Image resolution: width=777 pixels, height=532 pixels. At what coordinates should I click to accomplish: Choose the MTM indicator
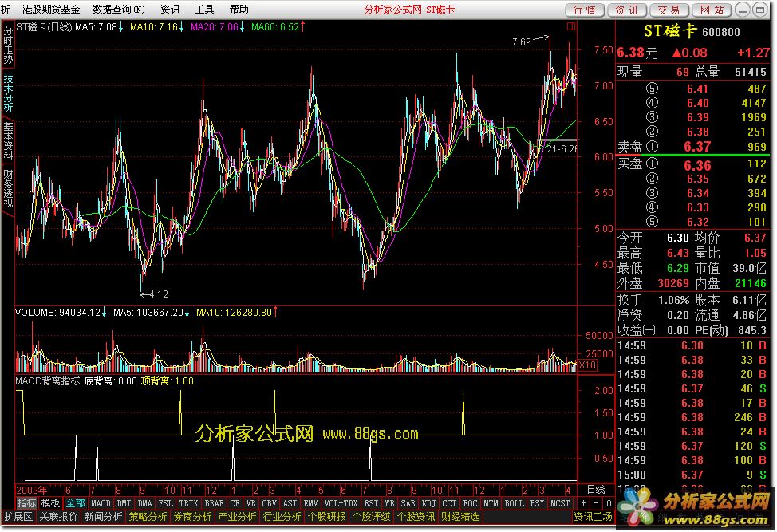[x=491, y=503]
